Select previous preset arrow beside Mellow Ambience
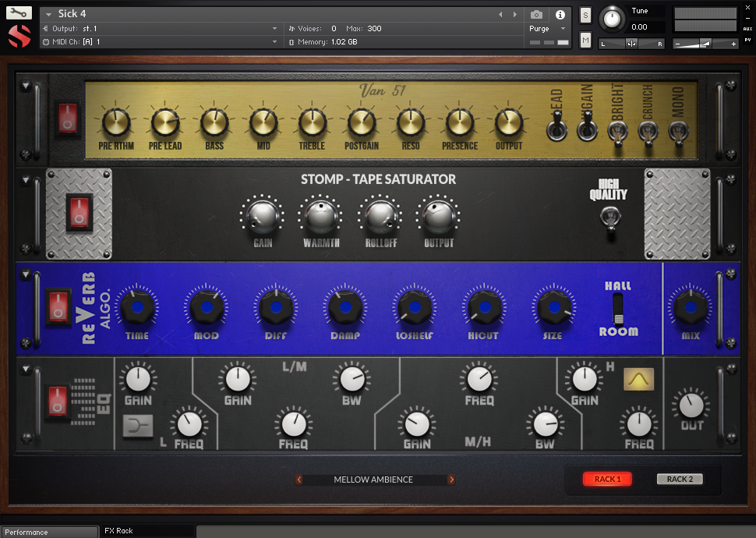756x538 pixels. [x=299, y=480]
